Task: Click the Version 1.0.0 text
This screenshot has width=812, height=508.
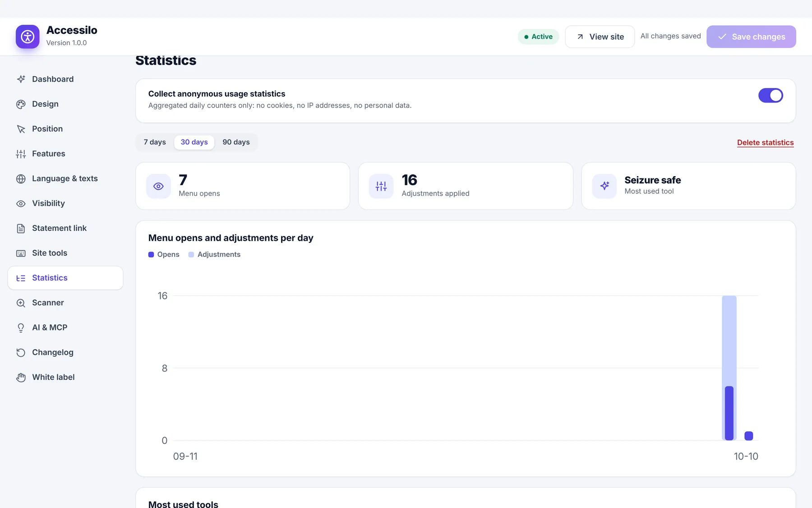Action: [66, 43]
